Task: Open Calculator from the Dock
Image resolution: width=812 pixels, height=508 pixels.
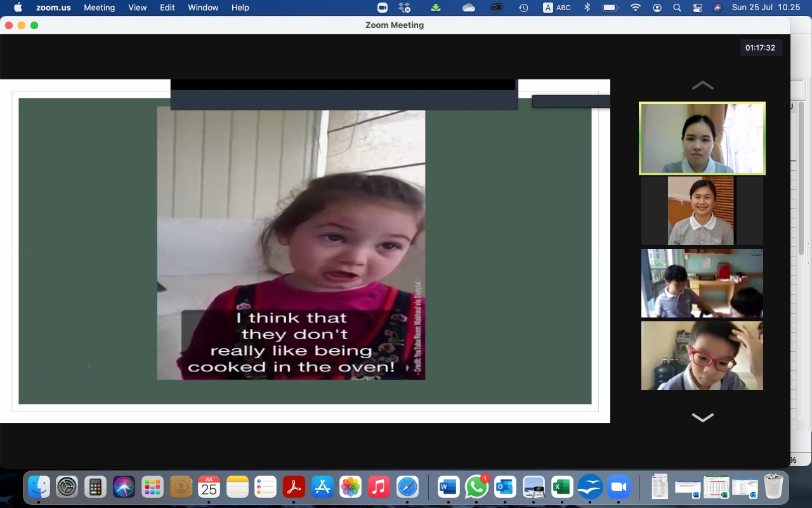Action: coord(95,487)
